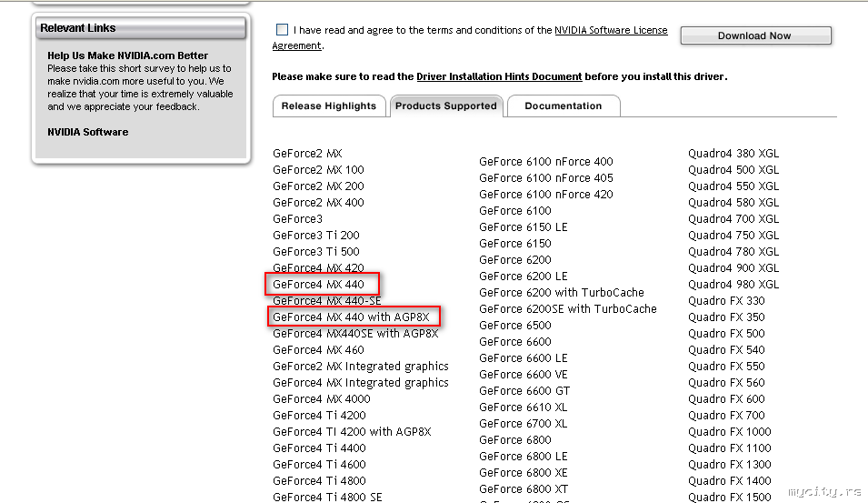Click GeForce 6100 nForce 400 entry
868x503 pixels.
point(546,161)
